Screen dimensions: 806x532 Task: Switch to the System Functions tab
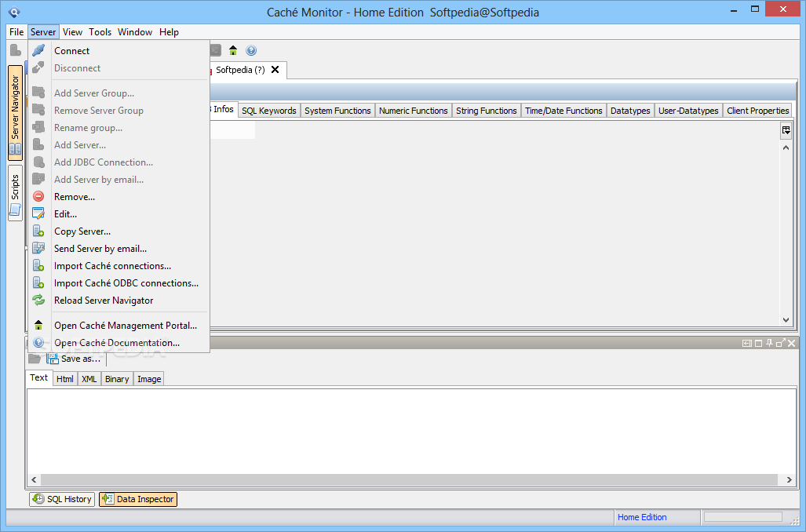(337, 111)
